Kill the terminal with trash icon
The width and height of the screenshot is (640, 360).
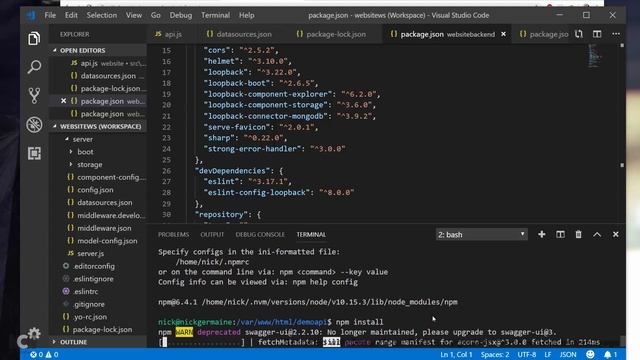(x=578, y=234)
